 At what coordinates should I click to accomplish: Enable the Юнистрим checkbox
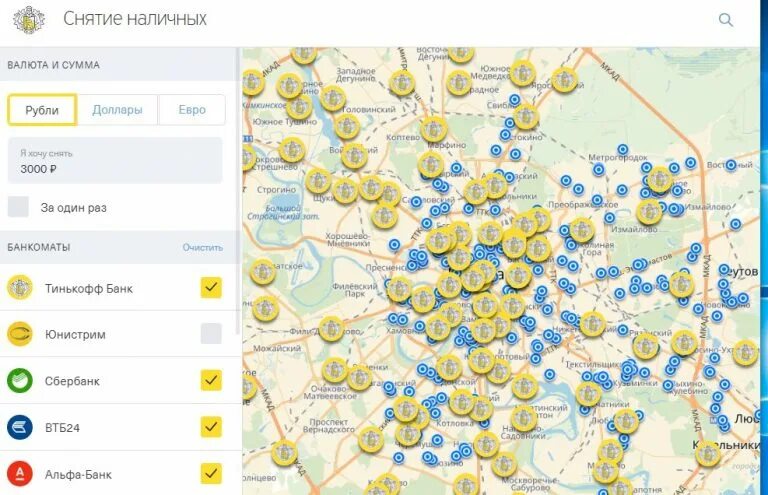coord(211,334)
